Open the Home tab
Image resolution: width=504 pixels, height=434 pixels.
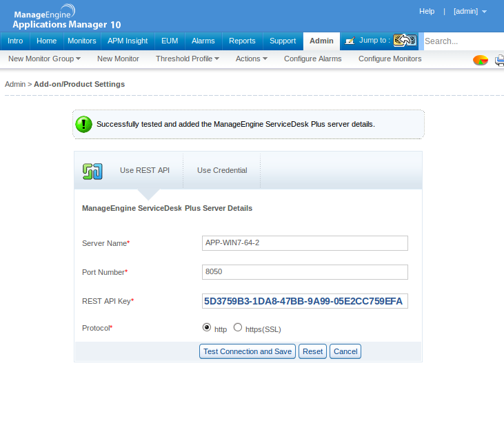coord(47,41)
